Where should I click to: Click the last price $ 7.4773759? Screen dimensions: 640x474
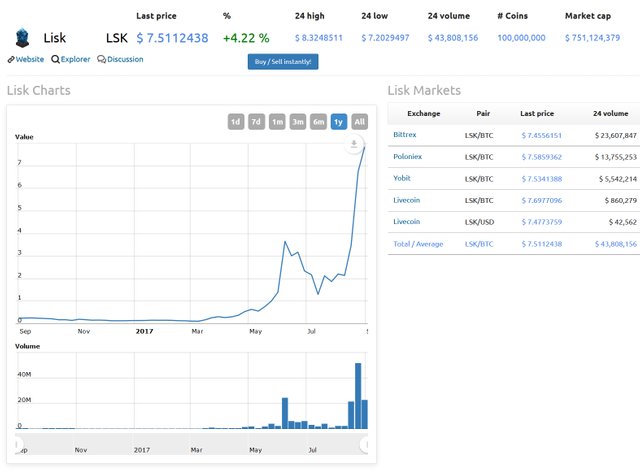pyautogui.click(x=542, y=222)
